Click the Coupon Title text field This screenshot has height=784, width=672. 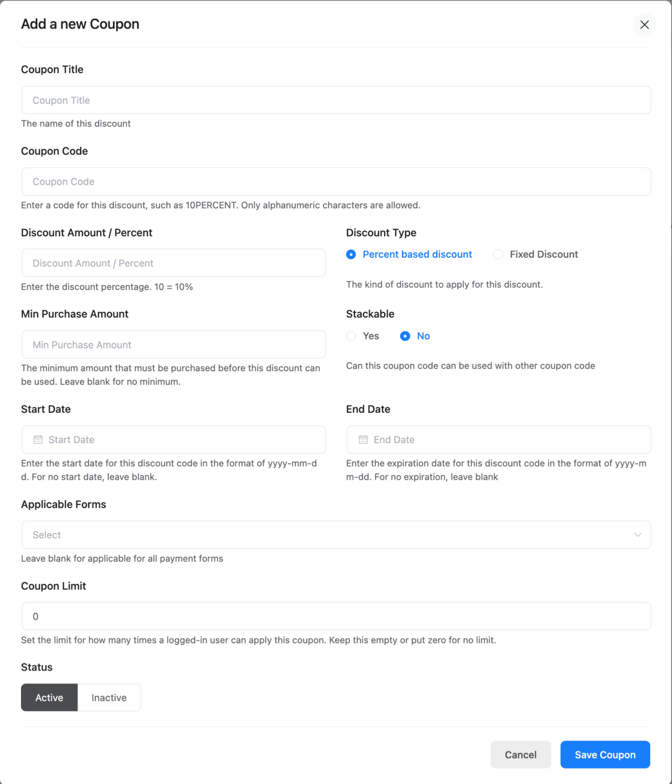click(x=336, y=100)
